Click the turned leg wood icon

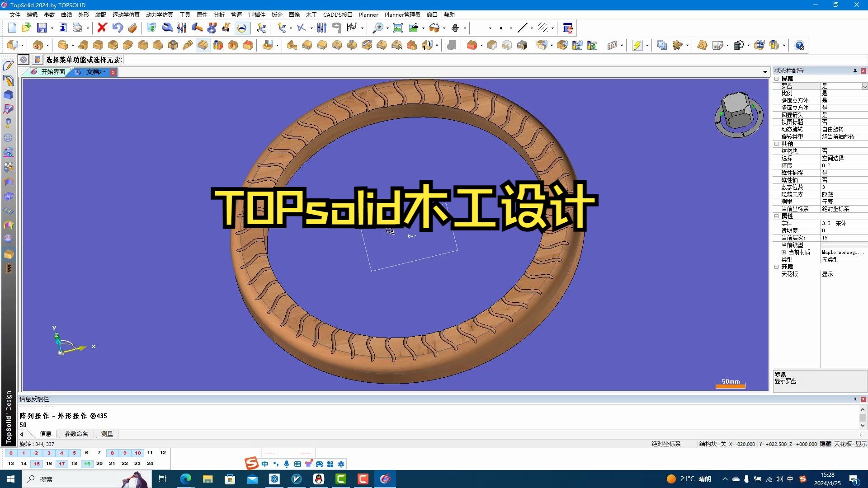(188, 45)
